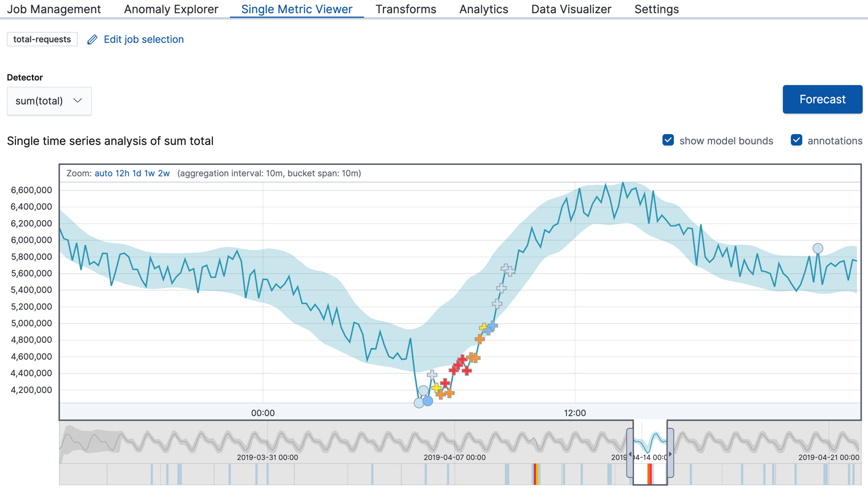
Task: Click the solid blue circle marker below the chart dip
Action: point(427,401)
